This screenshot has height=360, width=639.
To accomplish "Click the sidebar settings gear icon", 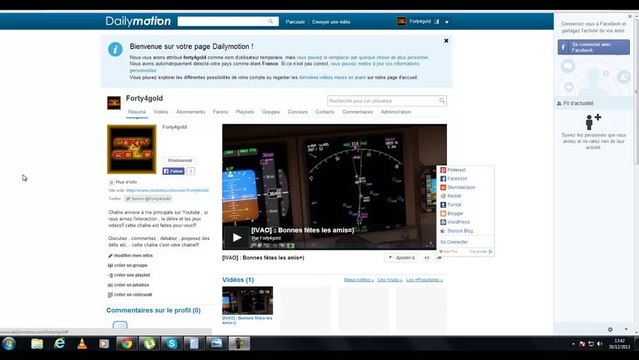I will click(610, 329).
